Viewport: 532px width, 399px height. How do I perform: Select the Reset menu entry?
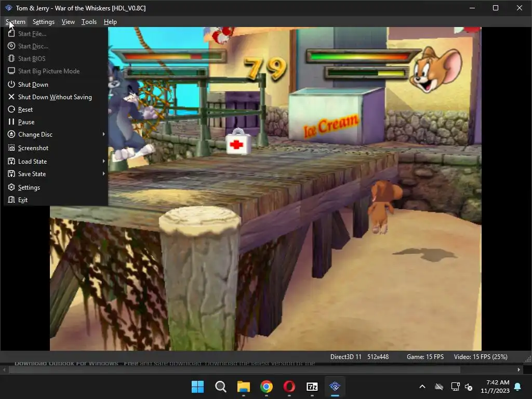(56, 109)
